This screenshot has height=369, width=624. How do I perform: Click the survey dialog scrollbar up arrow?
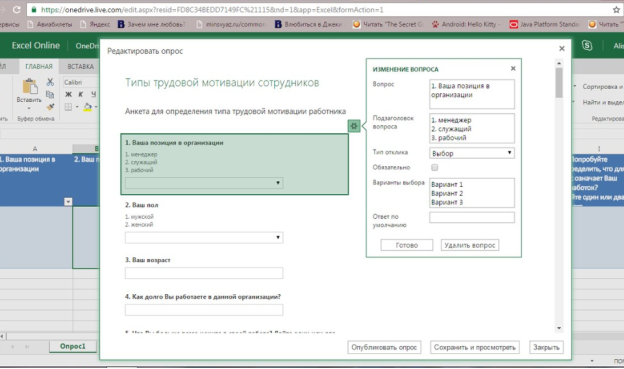[559, 63]
